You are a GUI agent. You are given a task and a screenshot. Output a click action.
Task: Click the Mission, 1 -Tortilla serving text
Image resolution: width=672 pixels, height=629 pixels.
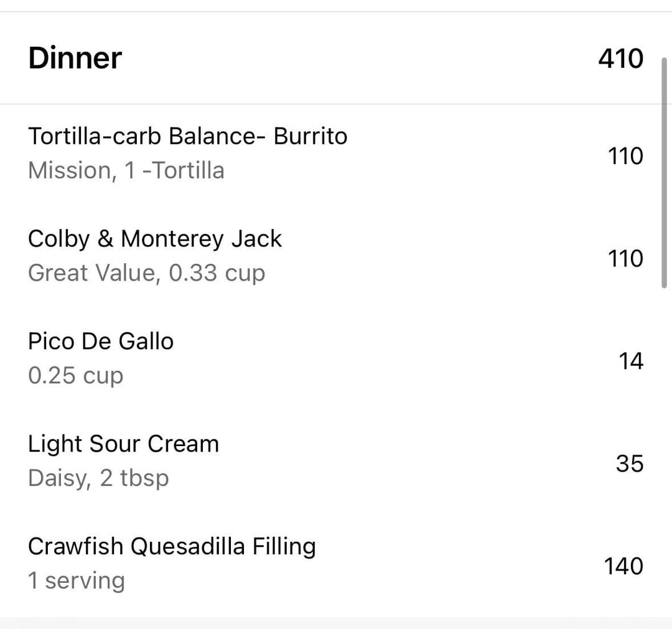point(126,170)
